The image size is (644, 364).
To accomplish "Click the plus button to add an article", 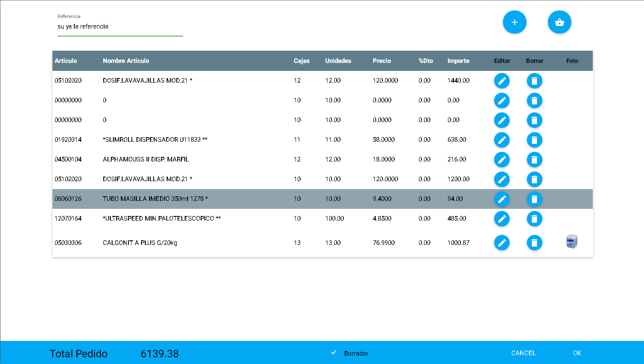I will coord(515,22).
